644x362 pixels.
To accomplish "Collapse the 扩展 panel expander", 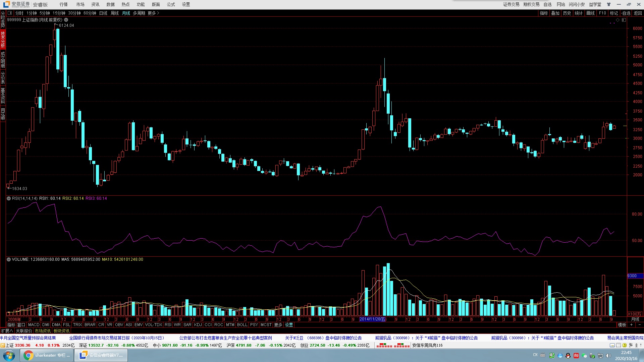I will pos(7,331).
